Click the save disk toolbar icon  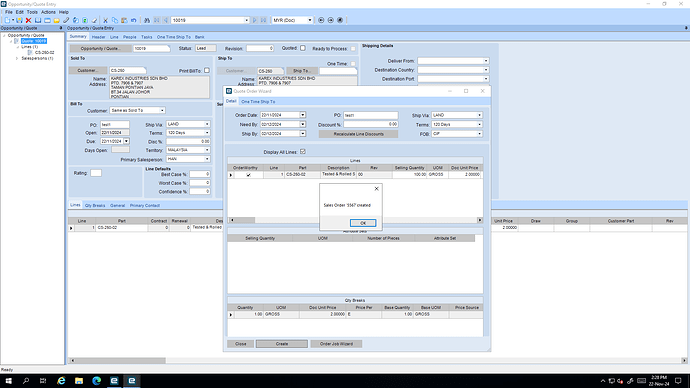pyautogui.click(x=19, y=20)
